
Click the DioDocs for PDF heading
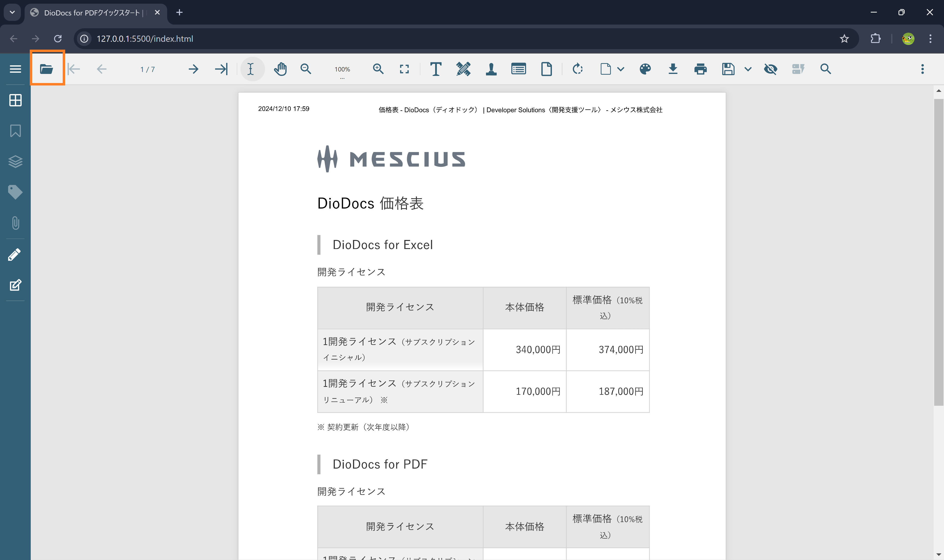(380, 464)
